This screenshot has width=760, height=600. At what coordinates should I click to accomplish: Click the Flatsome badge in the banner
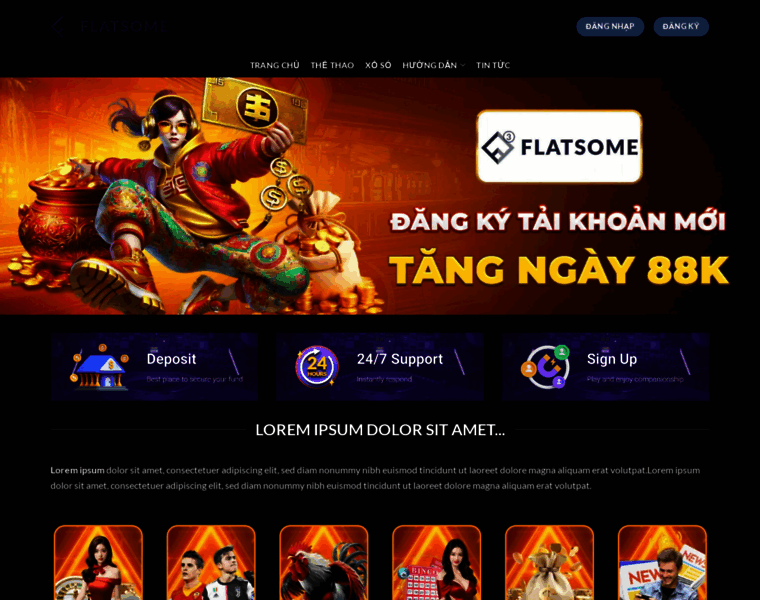point(559,146)
